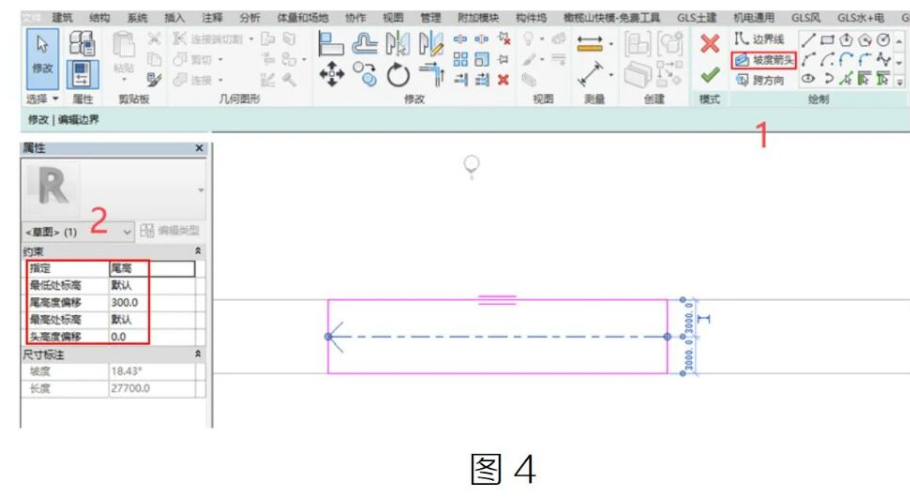Open the 粘贴 paste dropdown arrow
Screen dimensions: 910x499
124,79
